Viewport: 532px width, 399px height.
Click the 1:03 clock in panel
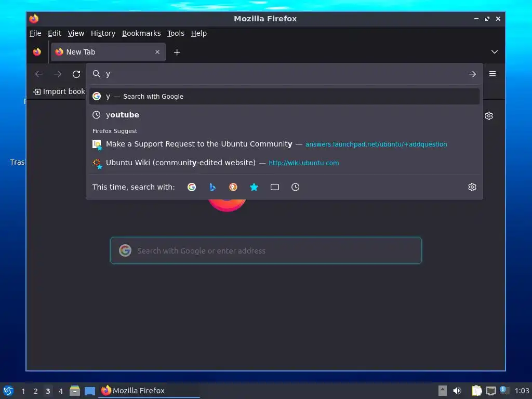[522, 391]
